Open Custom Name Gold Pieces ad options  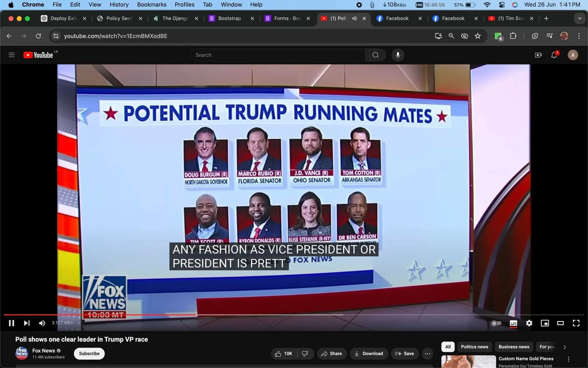568,359
